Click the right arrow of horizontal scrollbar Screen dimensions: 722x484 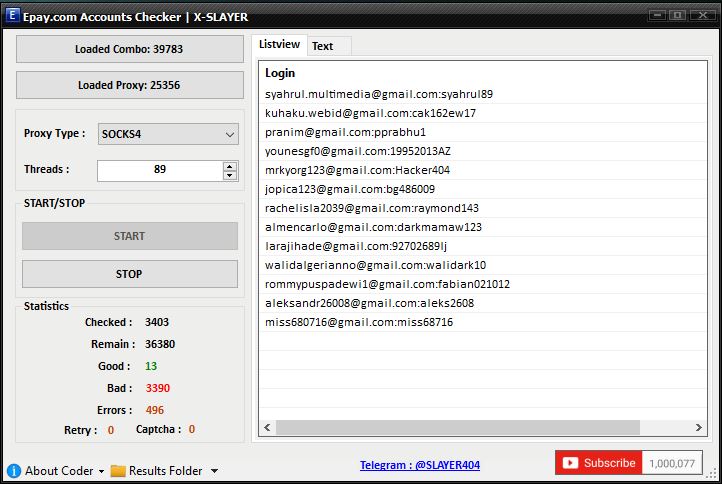point(699,427)
